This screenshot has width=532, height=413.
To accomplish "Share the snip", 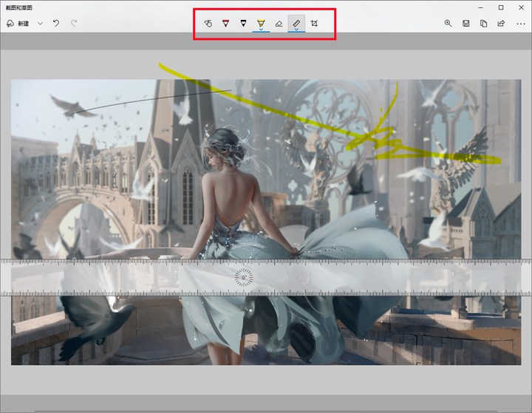I will click(x=501, y=24).
